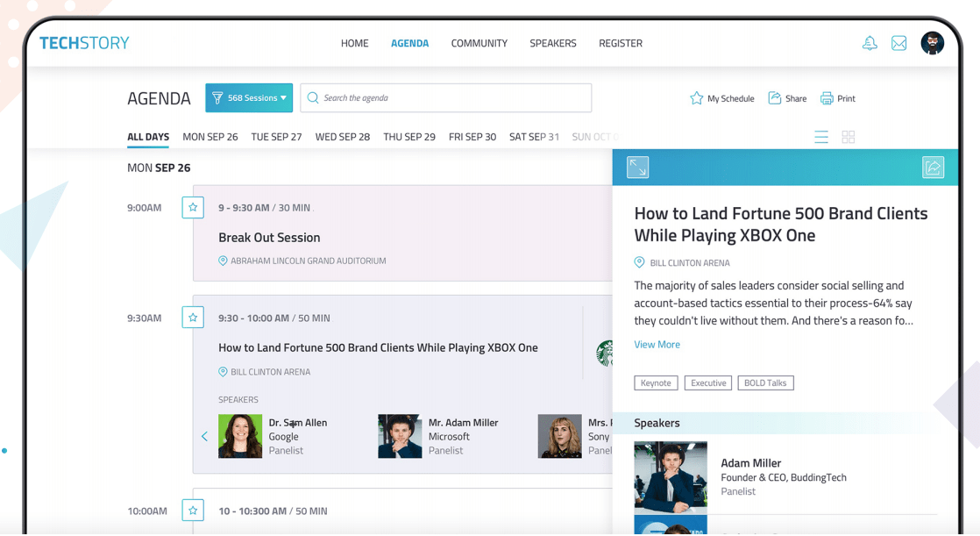Open the mail envelope icon
Image resolution: width=980 pixels, height=536 pixels.
[898, 43]
